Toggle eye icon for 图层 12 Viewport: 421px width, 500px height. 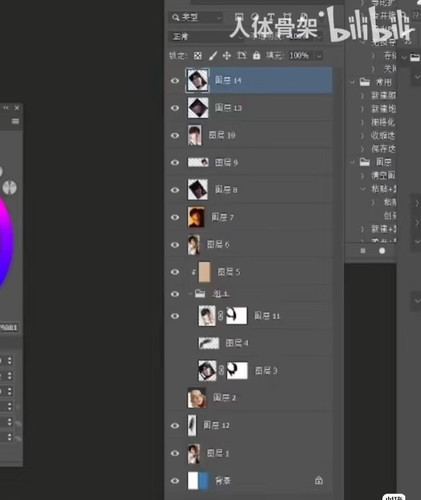click(x=175, y=426)
